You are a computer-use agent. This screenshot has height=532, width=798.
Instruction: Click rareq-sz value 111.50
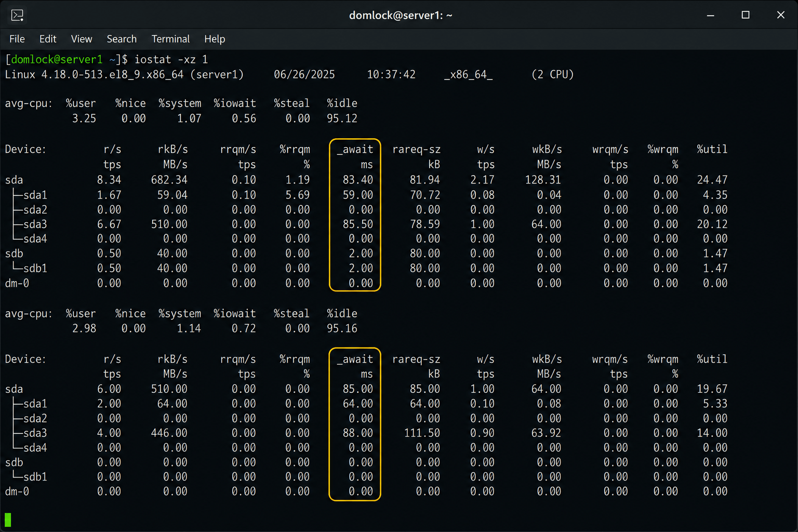point(422,433)
